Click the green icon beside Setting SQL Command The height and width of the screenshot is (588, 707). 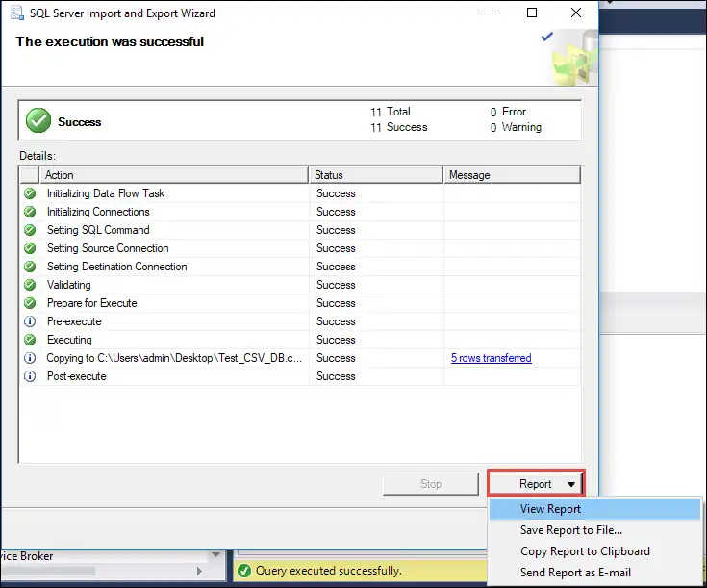point(30,230)
